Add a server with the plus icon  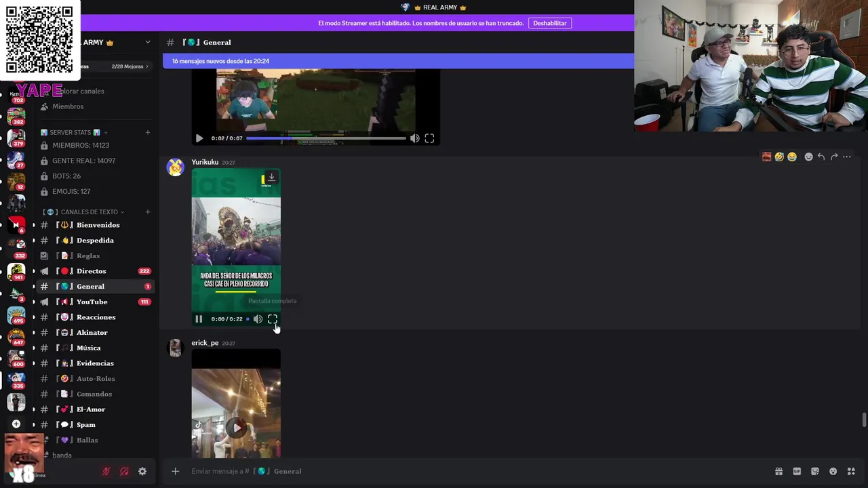(16, 424)
